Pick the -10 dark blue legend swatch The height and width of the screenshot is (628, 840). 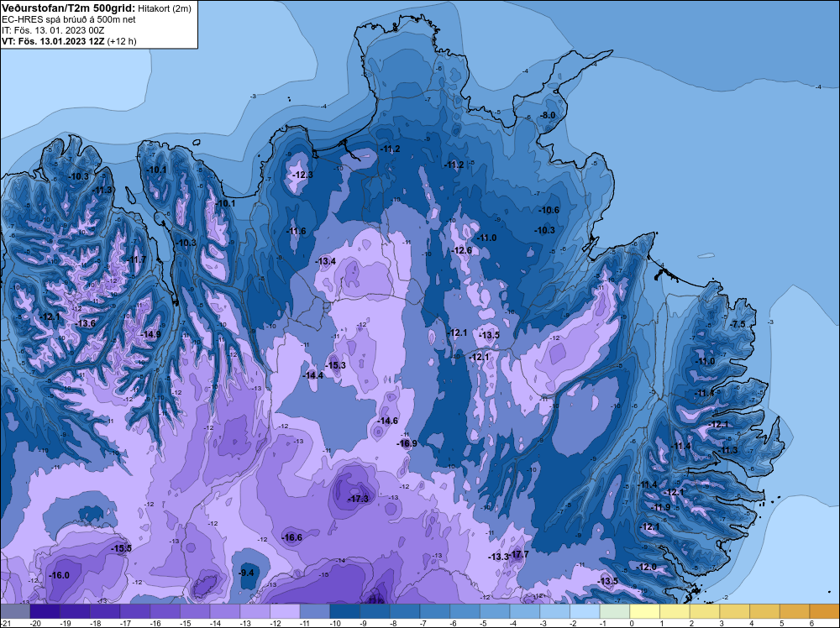345,611
